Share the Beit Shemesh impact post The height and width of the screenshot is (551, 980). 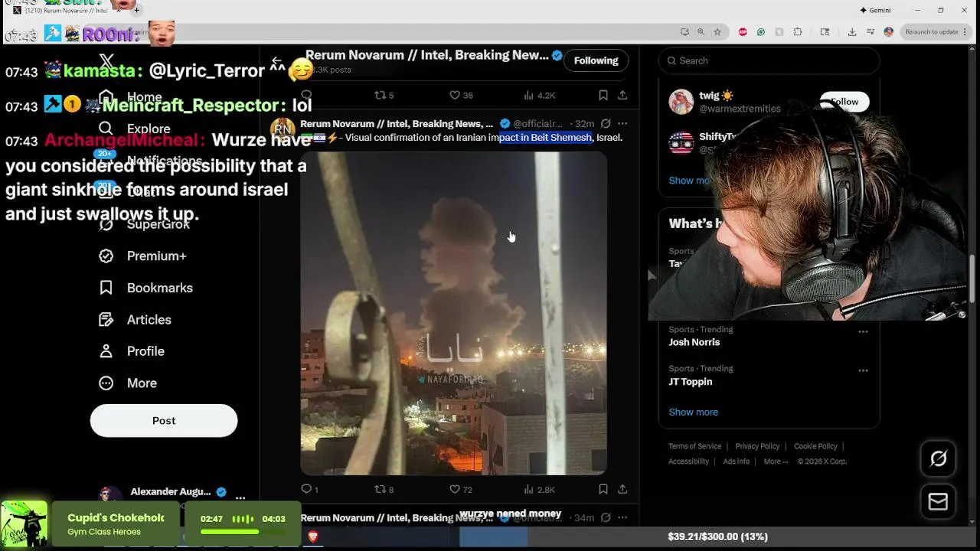click(622, 489)
